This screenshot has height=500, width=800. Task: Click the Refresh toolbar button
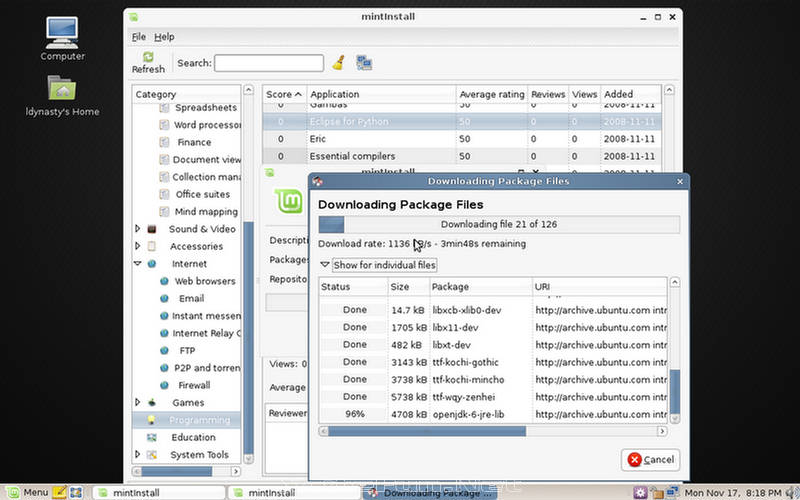point(148,63)
